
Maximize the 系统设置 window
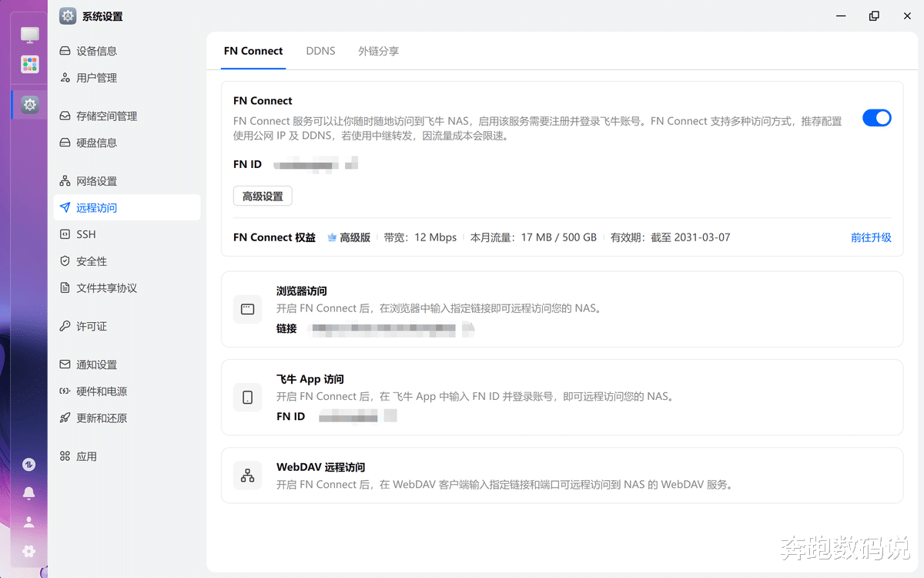[874, 15]
